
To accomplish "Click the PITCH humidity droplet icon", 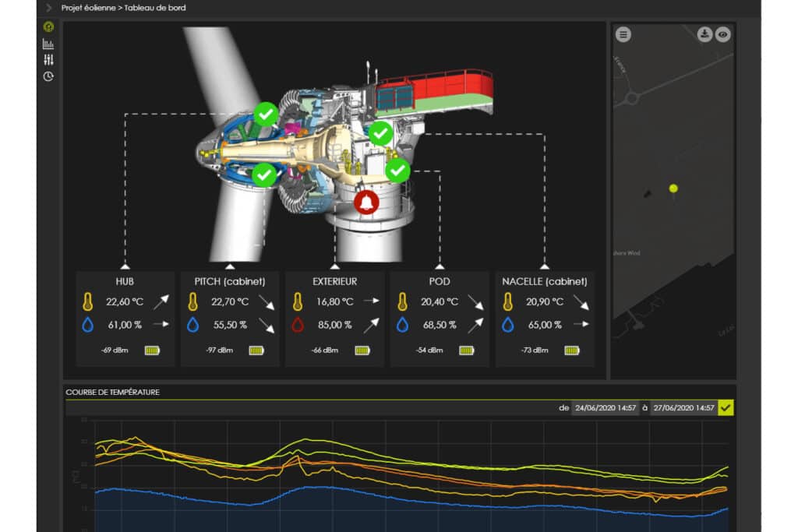I will click(193, 325).
